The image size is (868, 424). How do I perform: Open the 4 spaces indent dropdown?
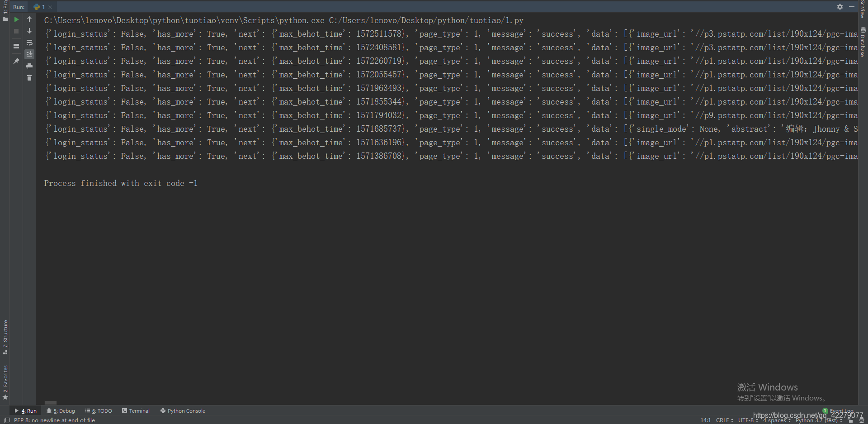point(777,420)
